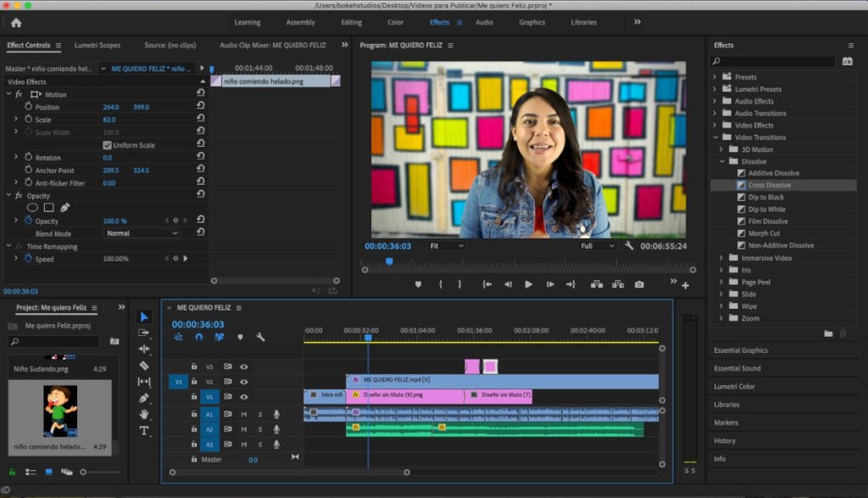
Task: Collapse the Video Transitions folder
Action: click(715, 137)
